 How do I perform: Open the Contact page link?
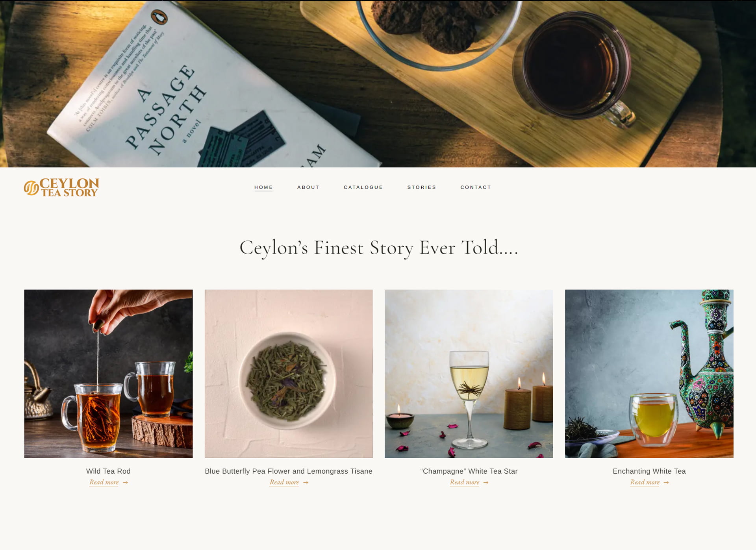(x=476, y=187)
